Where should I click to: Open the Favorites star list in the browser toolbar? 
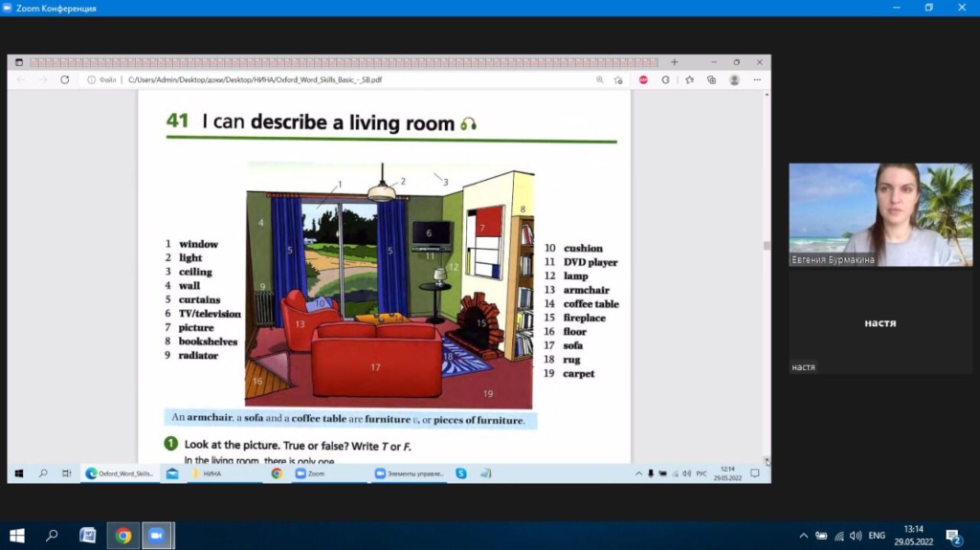click(x=689, y=80)
